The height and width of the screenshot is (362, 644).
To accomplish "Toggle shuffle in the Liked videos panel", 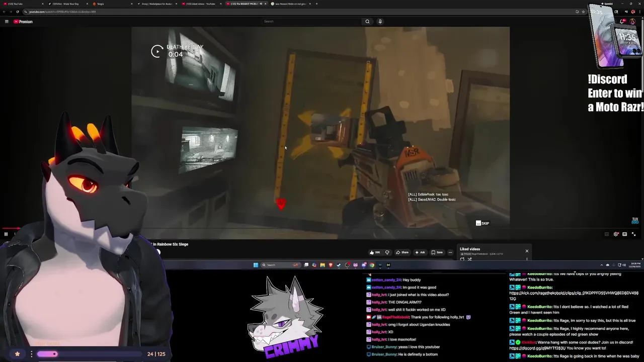I will (469, 259).
